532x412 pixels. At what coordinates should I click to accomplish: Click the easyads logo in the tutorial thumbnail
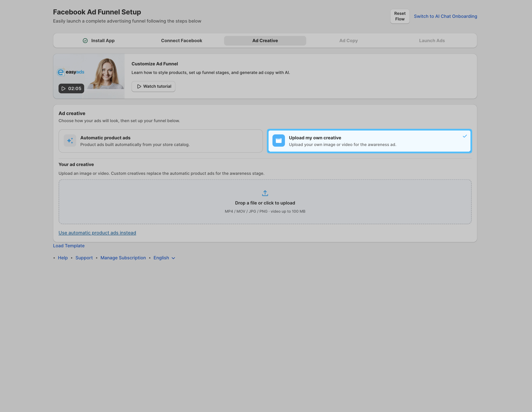pos(71,72)
